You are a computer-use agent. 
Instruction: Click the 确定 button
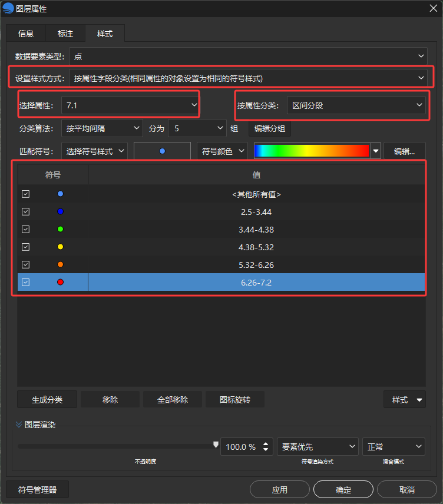[x=343, y=489]
